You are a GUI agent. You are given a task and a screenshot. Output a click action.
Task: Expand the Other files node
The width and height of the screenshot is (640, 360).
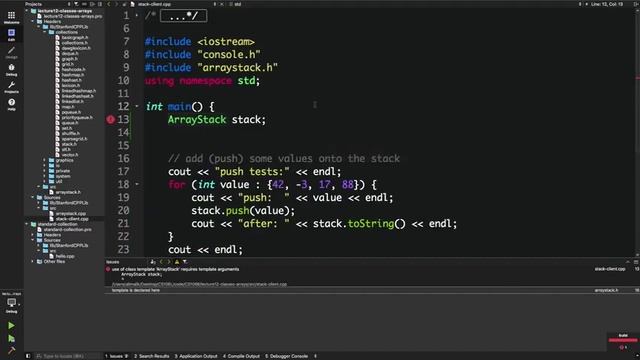click(33, 262)
